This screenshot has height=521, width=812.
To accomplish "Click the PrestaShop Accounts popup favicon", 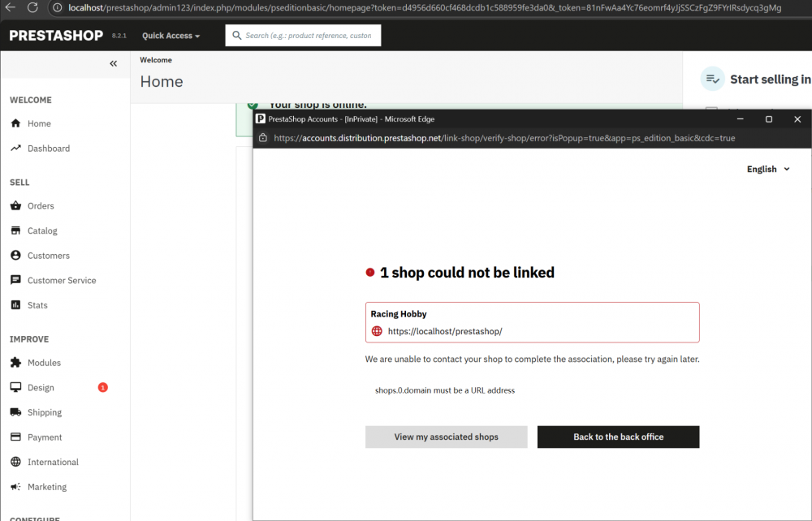I will click(261, 119).
